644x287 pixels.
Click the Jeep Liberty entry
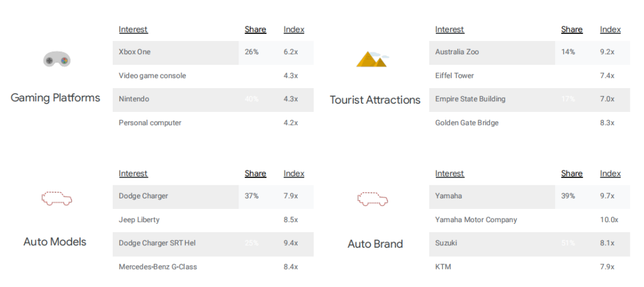pos(139,220)
